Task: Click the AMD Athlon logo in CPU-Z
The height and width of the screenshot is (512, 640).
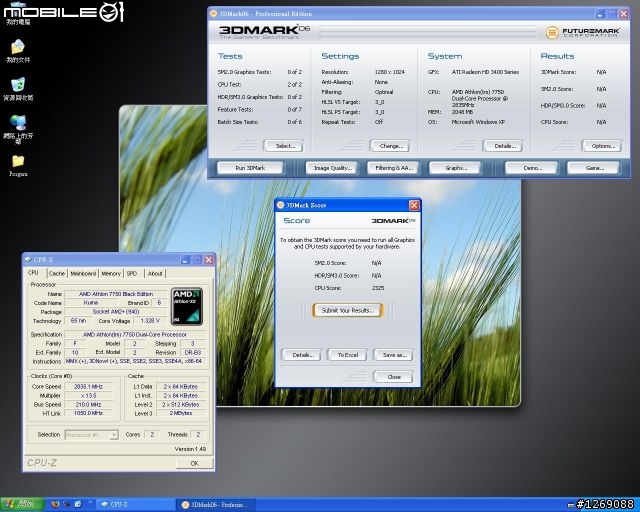Action: 187,306
